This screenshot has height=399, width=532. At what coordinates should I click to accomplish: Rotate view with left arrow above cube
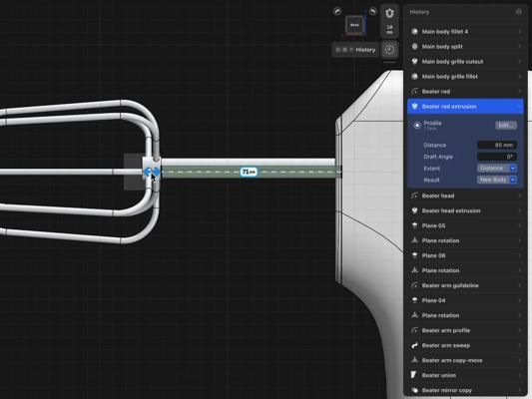pyautogui.click(x=337, y=11)
